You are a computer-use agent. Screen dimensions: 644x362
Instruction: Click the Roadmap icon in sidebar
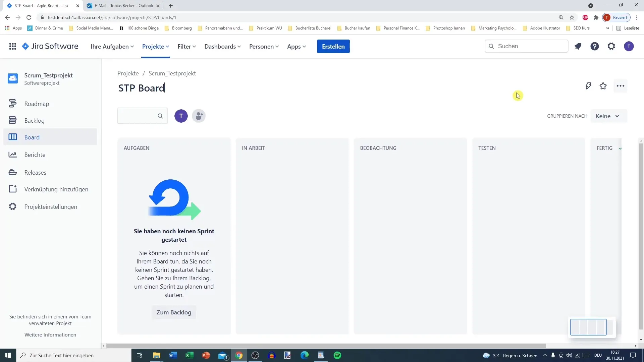[x=12, y=103]
